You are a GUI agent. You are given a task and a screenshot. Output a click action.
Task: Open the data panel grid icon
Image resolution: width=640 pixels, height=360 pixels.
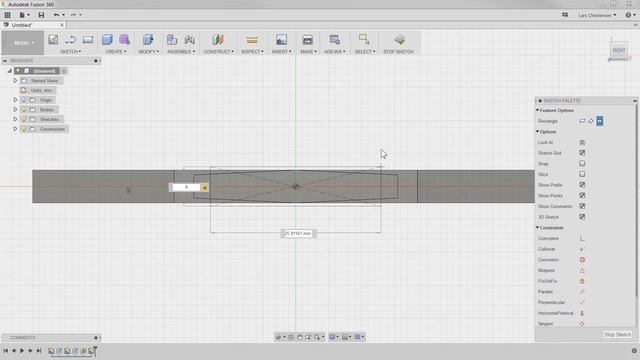7,15
